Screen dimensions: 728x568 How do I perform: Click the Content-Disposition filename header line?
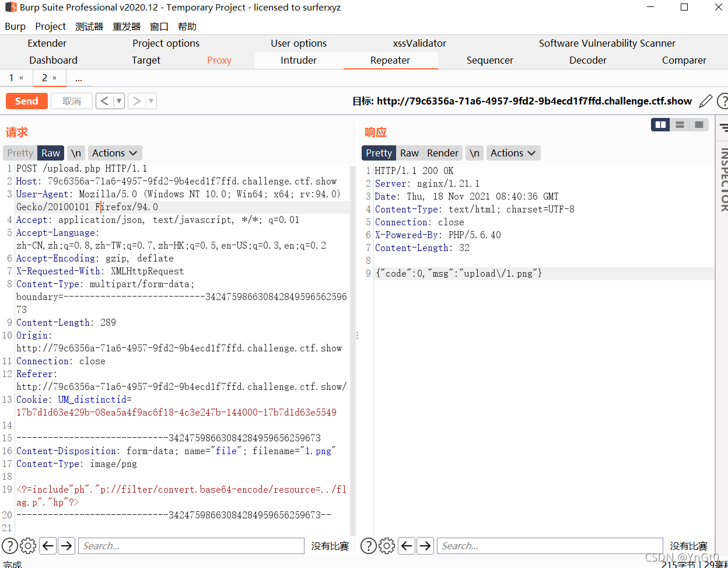tap(176, 451)
